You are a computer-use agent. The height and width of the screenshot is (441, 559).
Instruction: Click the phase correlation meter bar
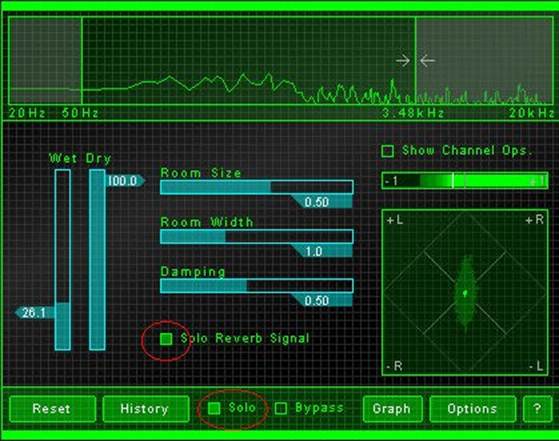[x=465, y=181]
